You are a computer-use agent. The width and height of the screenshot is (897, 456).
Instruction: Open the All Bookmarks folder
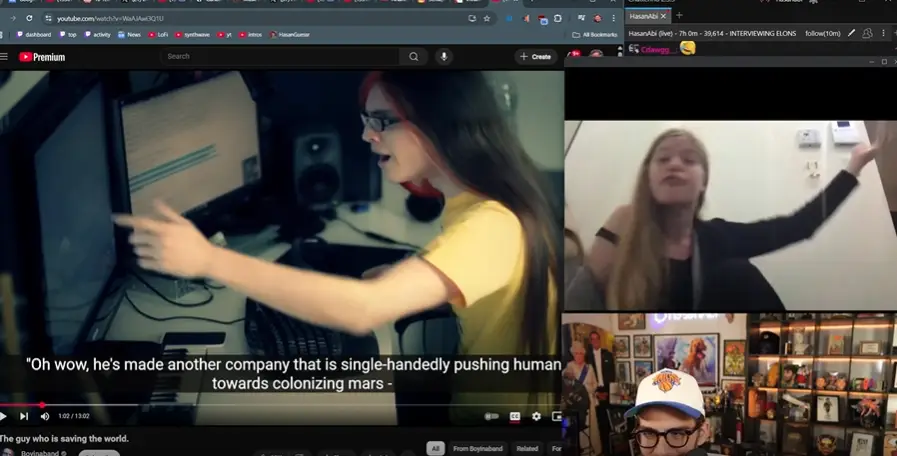point(594,35)
